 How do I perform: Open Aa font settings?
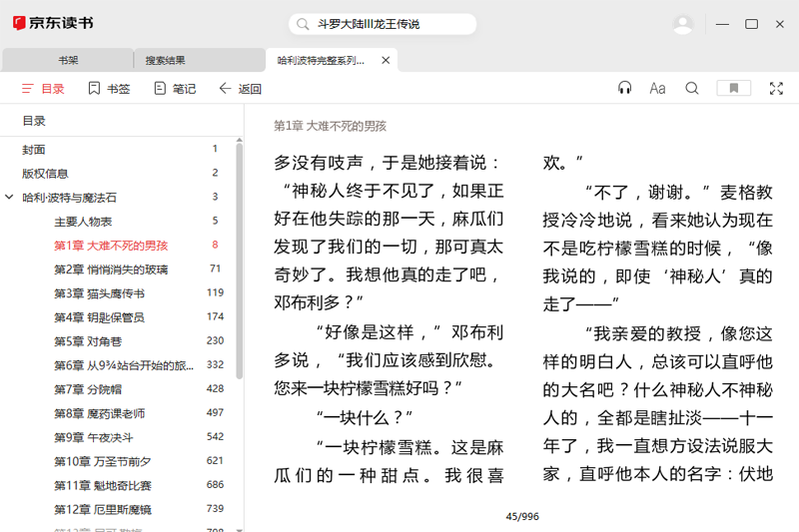click(657, 89)
